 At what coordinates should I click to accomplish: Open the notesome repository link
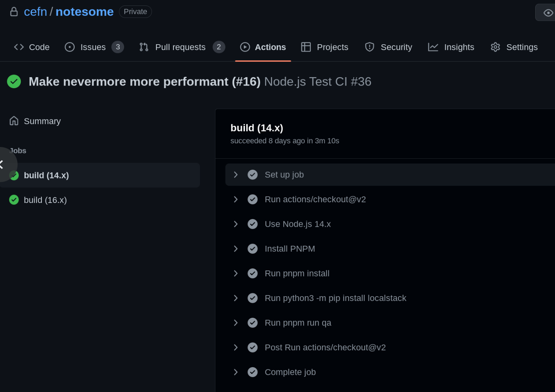[x=85, y=12]
